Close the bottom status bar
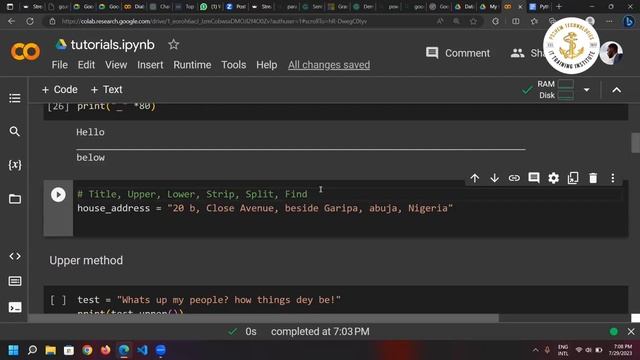 tap(631, 332)
